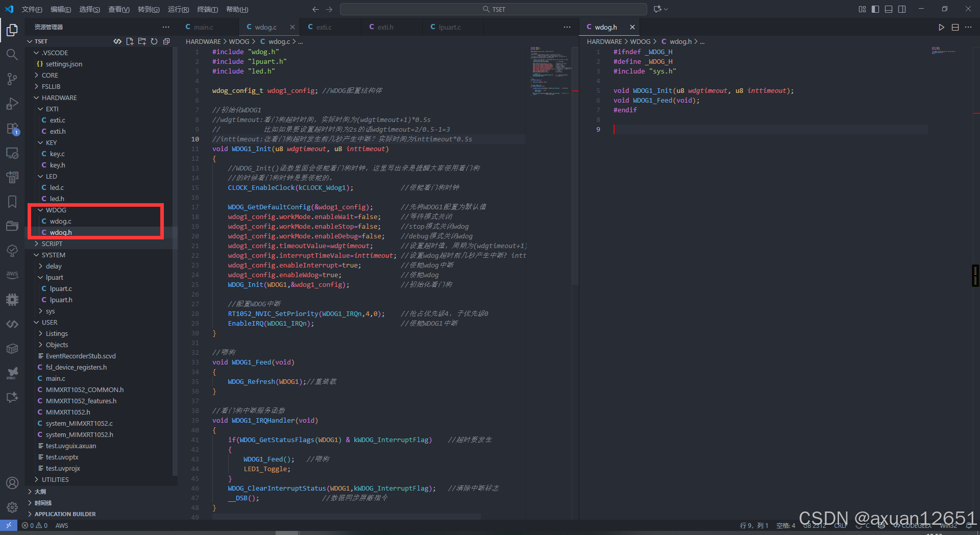Open the Accounts menu icon
The image size is (980, 535).
coord(12,483)
